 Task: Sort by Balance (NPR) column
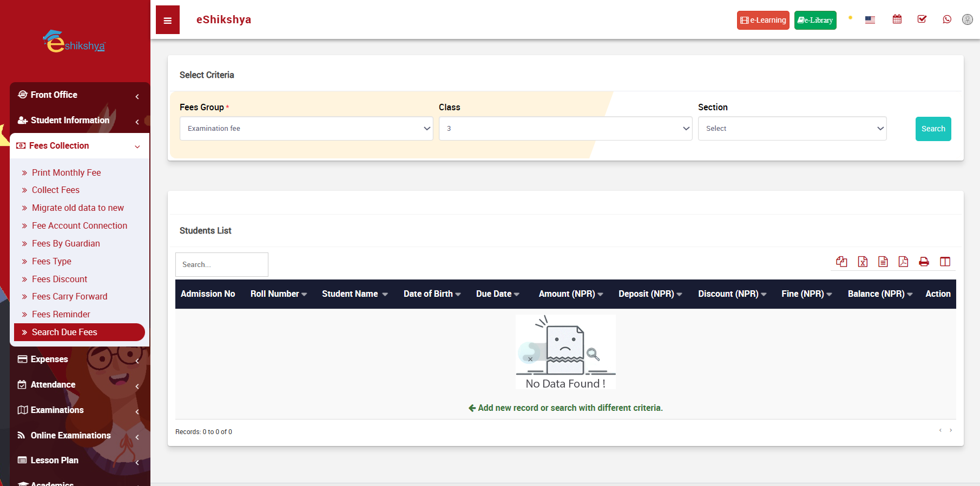[x=880, y=294]
